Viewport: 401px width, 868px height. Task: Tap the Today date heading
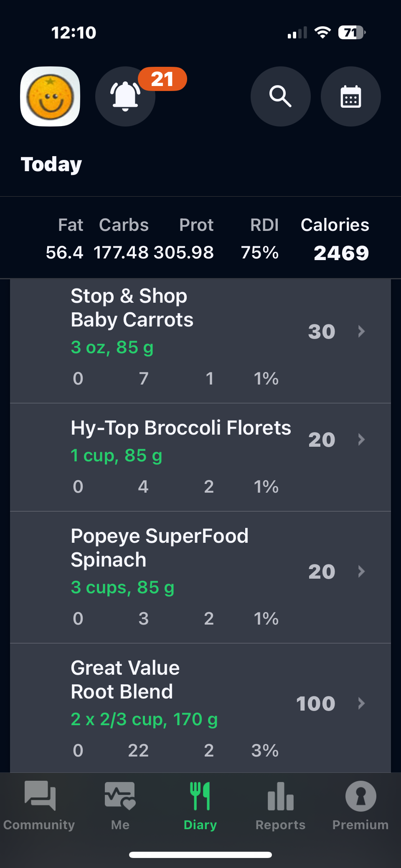51,164
